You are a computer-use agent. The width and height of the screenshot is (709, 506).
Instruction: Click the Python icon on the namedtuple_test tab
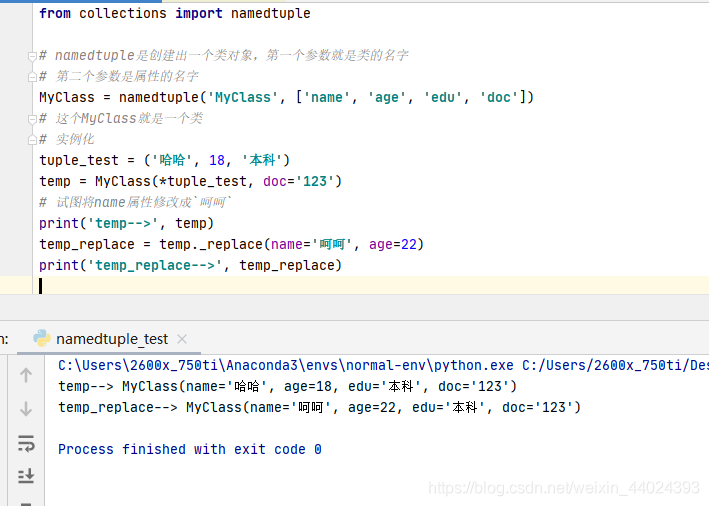coord(42,338)
